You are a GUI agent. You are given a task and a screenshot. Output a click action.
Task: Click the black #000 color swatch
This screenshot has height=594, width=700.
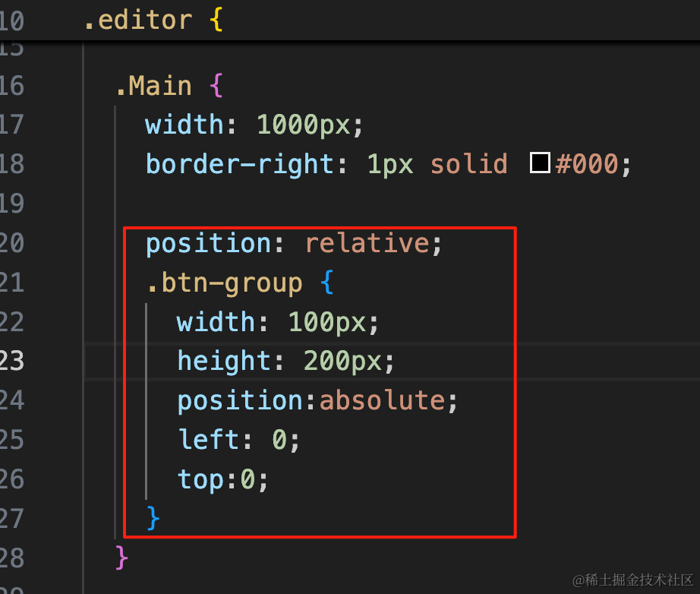(x=540, y=162)
